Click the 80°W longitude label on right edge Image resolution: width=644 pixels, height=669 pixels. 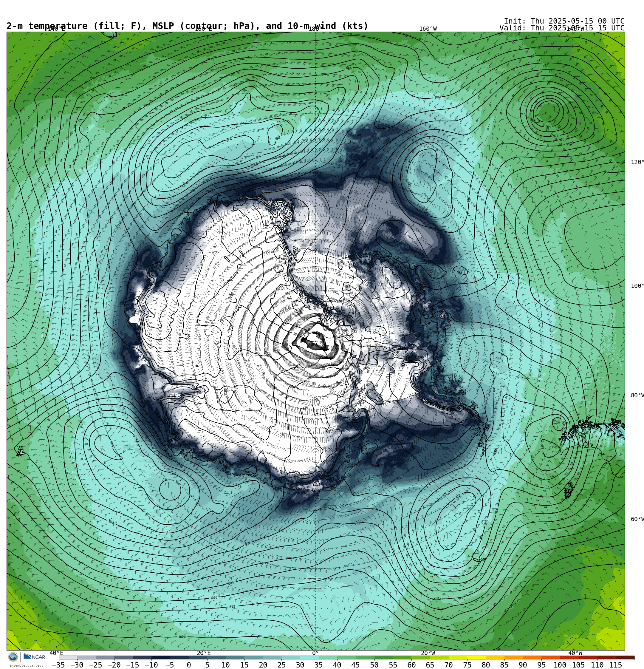[x=637, y=395]
